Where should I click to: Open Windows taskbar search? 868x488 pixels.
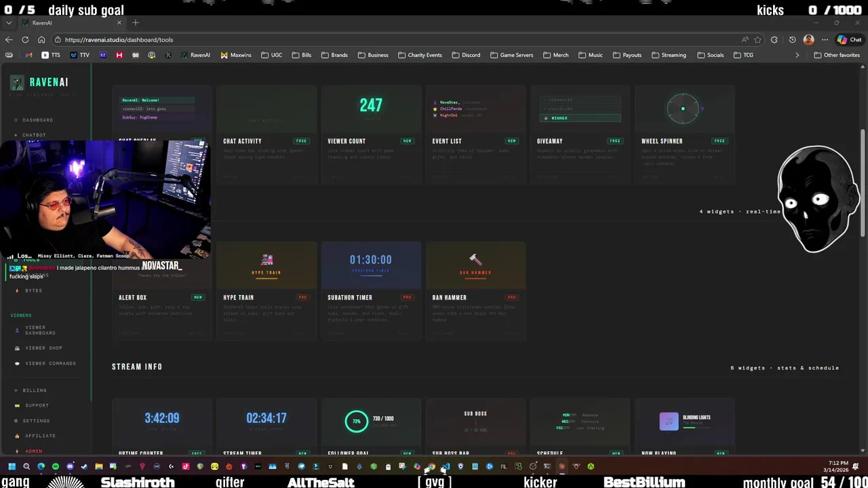pyautogui.click(x=26, y=466)
